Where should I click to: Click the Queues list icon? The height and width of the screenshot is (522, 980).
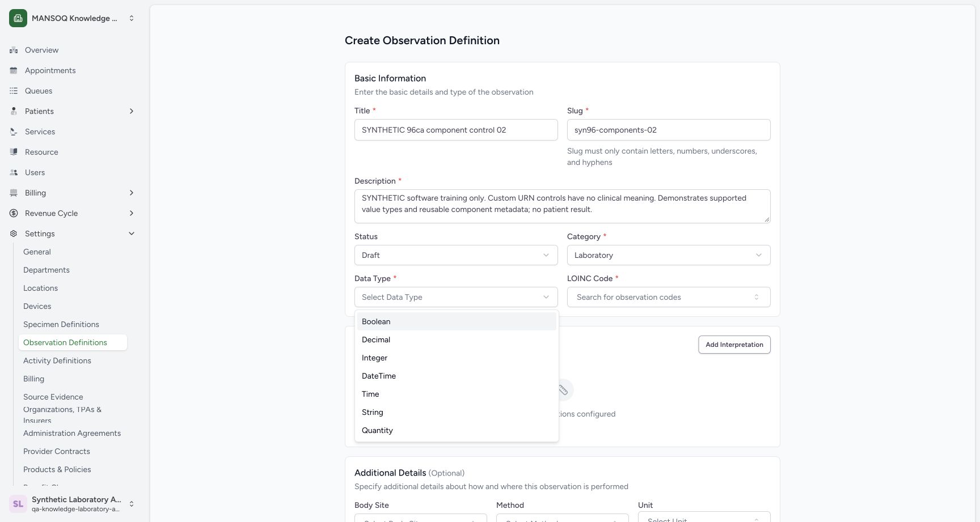coord(14,91)
